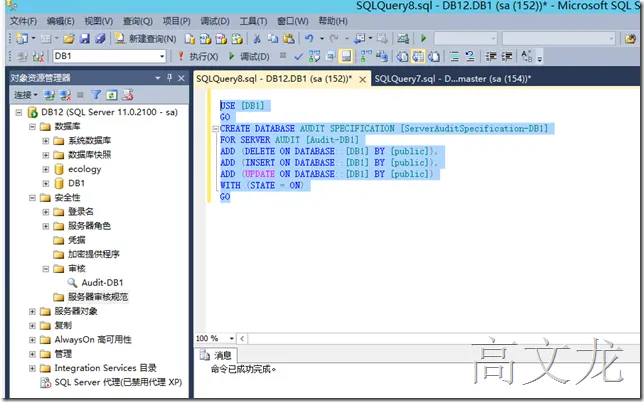The image size is (644, 402).
Task: Toggle the Object Explorer auto-hide pin
Action: pyautogui.click(x=170, y=78)
